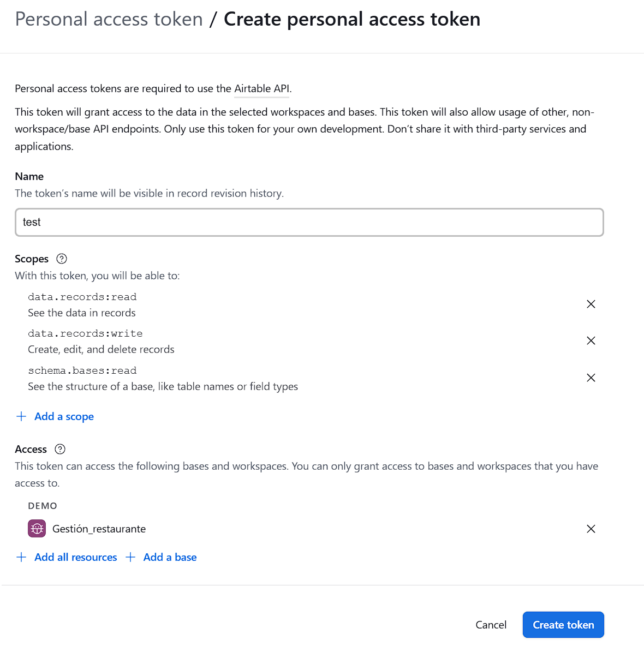Click the Gestión_restaurante base name
Image resolution: width=644 pixels, height=670 pixels.
99,529
